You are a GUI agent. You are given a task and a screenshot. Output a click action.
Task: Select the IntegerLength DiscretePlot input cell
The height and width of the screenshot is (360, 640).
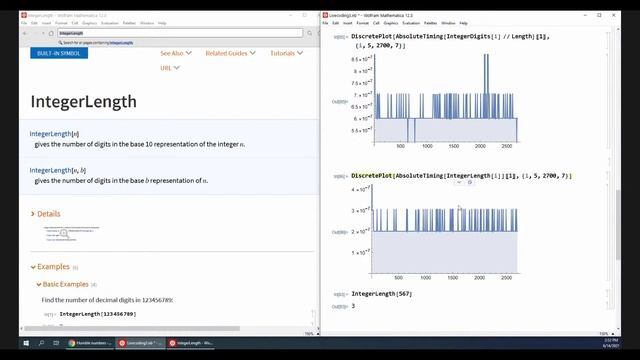pos(461,176)
